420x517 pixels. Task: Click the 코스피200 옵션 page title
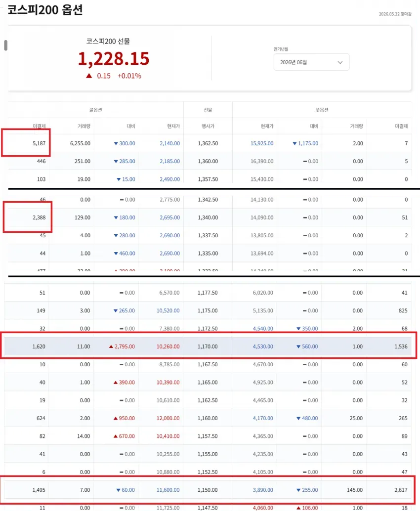45,9
